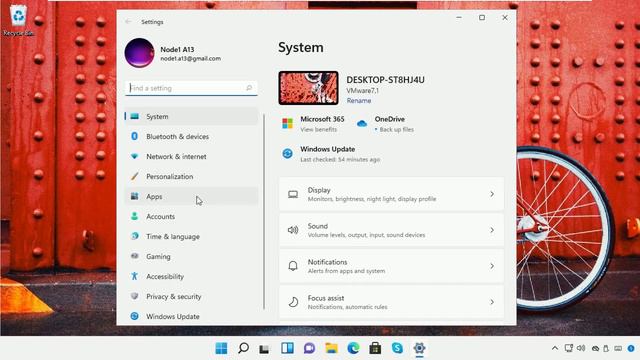The height and width of the screenshot is (360, 640).
Task: Launch Microsoft Edge from the taskbar
Action: point(353,348)
